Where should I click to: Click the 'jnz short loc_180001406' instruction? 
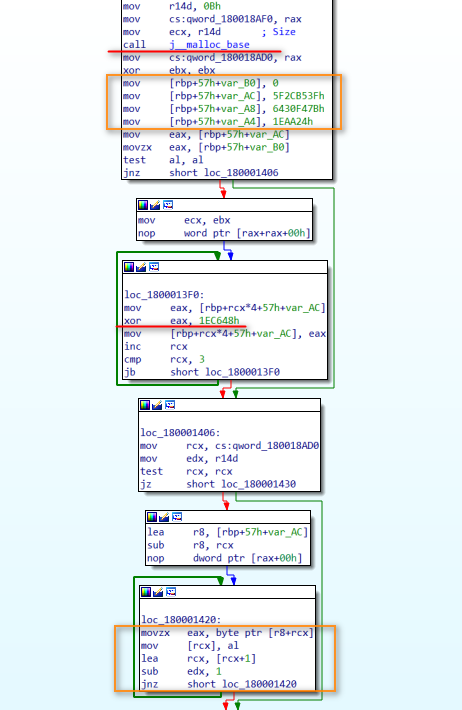[x=201, y=173]
